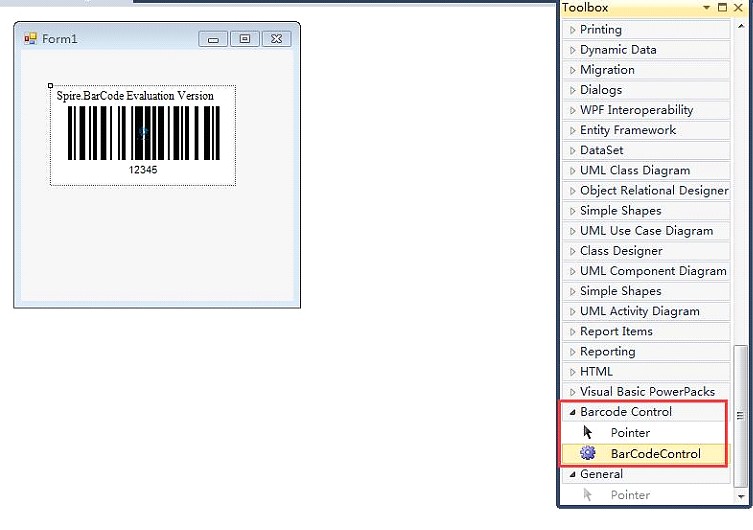
Task: Expand the Dynamic Data group
Action: click(x=572, y=50)
